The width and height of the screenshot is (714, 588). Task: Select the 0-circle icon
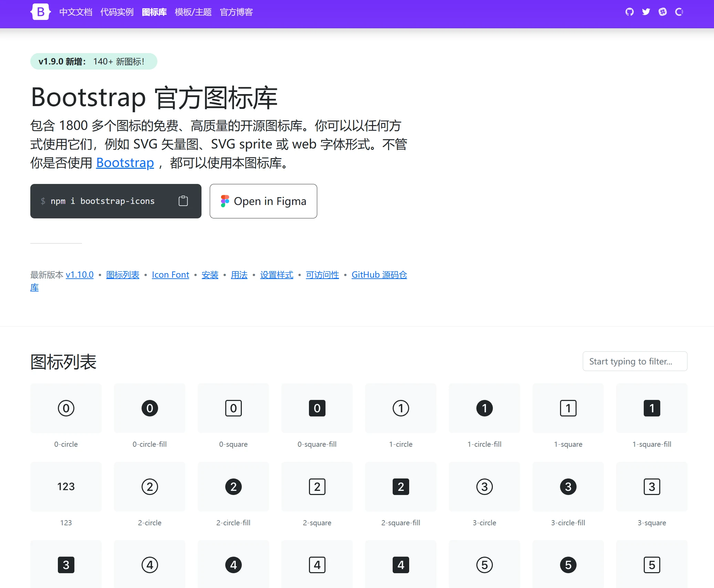(66, 408)
